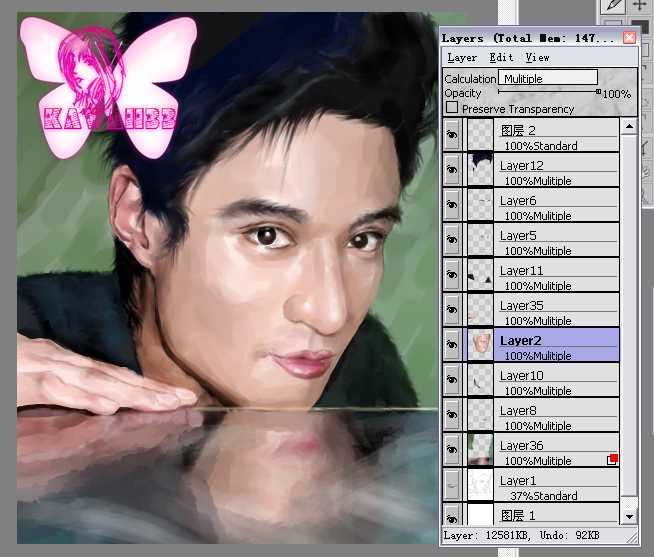Show the hidden Layer1 sketch layer
This screenshot has height=557, width=654.
(452, 485)
